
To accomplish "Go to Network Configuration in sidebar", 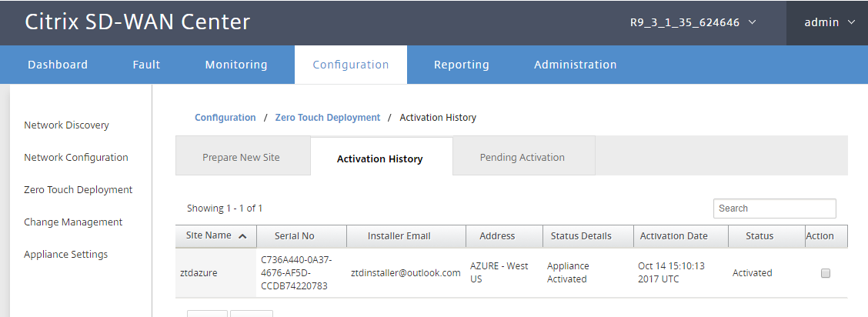I will pyautogui.click(x=76, y=157).
